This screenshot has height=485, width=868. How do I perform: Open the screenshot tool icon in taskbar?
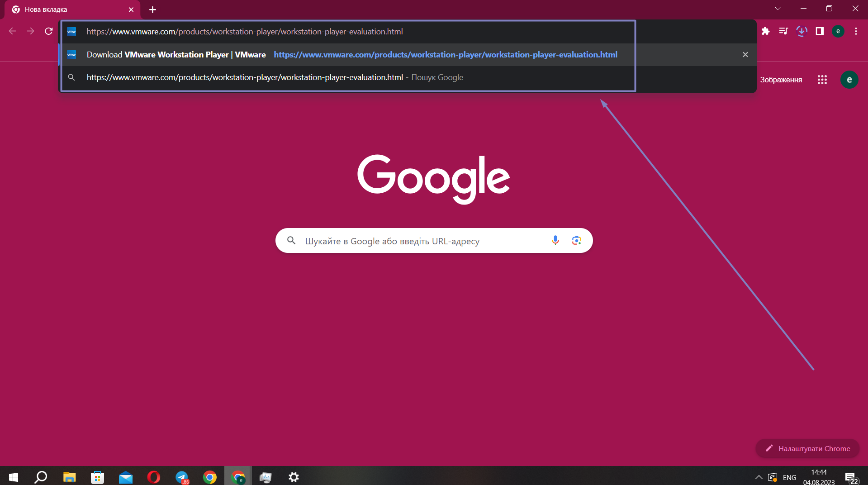[266, 477]
